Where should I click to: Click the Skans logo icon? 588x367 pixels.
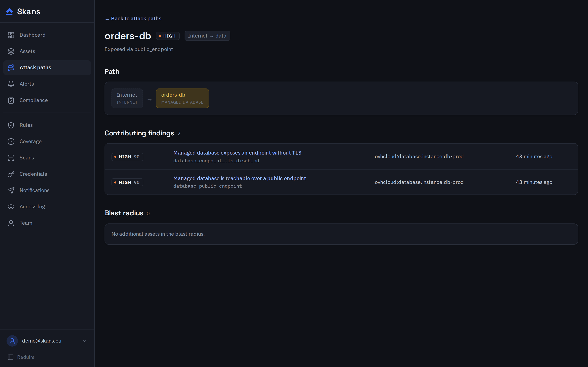(9, 11)
